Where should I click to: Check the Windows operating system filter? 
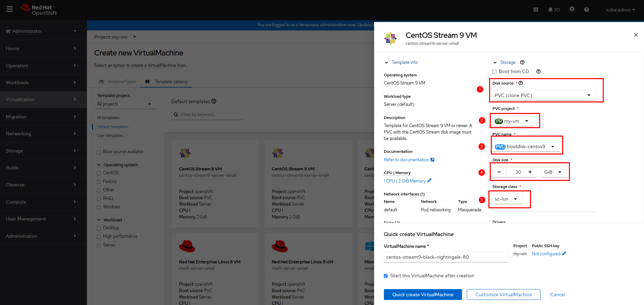[99, 207]
